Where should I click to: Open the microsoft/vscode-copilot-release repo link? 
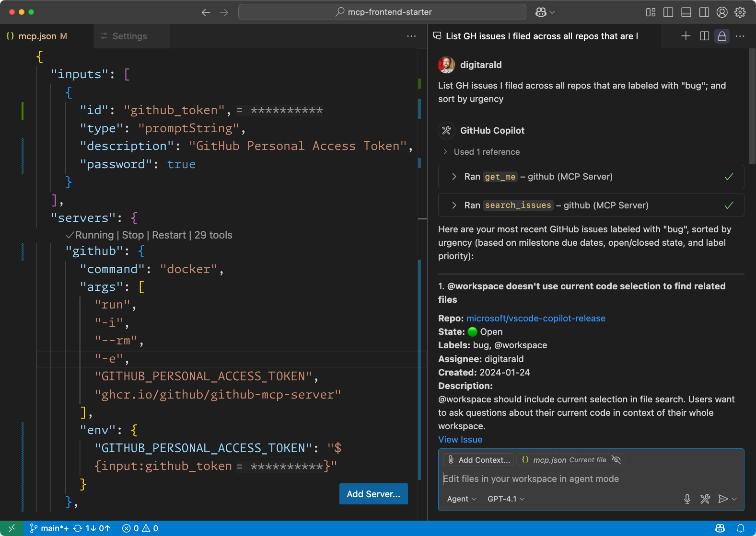point(535,319)
